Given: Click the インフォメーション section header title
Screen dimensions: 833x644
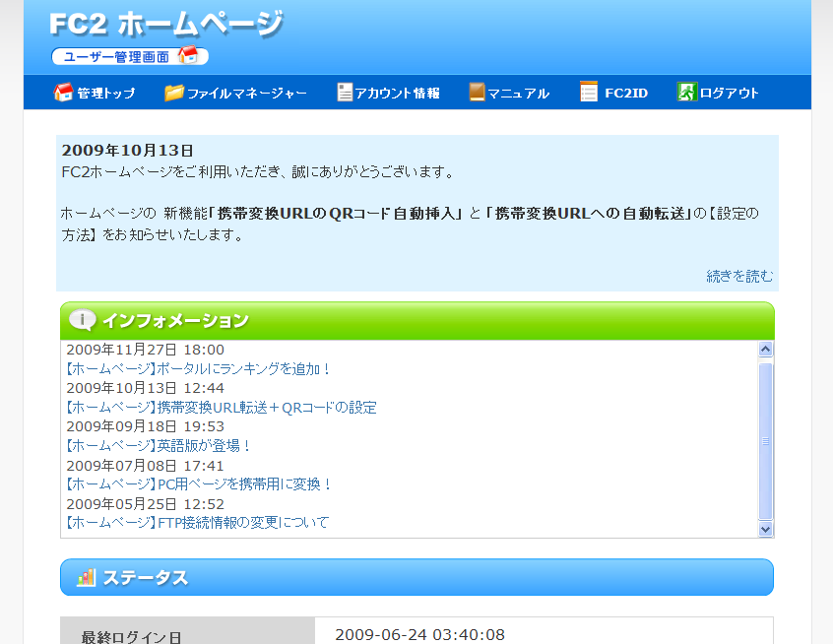Looking at the screenshot, I should coord(175,320).
